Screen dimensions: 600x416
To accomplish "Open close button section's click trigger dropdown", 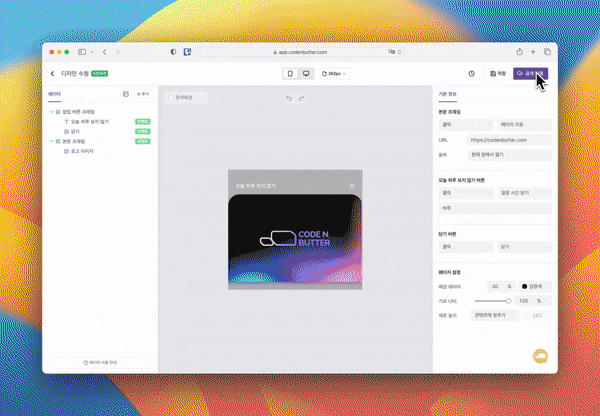I will click(x=466, y=247).
